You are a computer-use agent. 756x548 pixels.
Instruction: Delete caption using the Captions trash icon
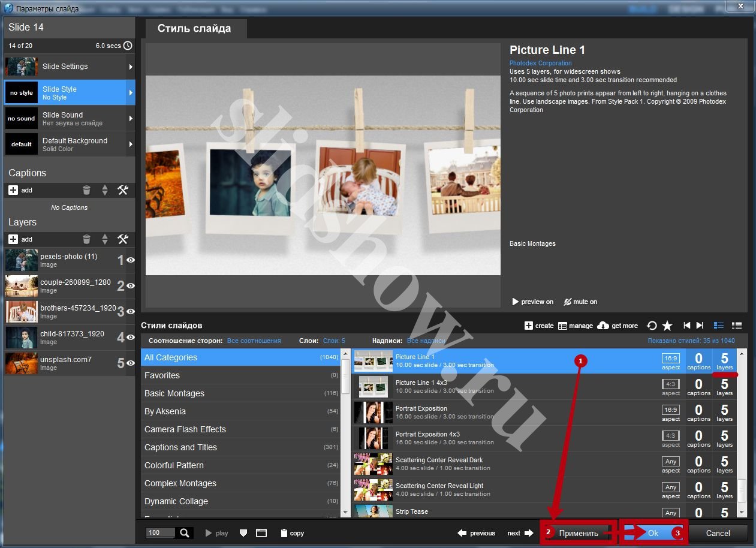pos(87,190)
